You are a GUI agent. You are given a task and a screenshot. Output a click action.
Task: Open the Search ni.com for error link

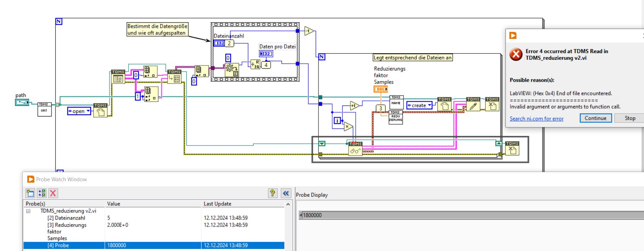(x=536, y=119)
